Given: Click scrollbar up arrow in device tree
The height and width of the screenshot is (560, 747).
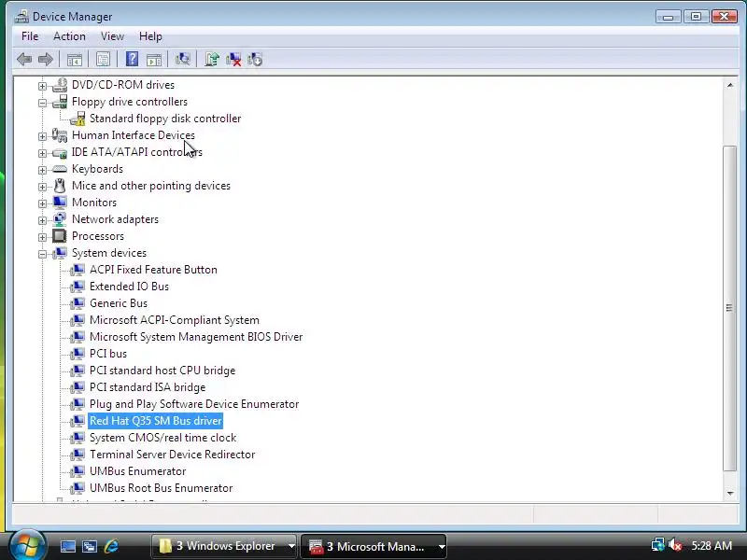Looking at the screenshot, I should [730, 85].
